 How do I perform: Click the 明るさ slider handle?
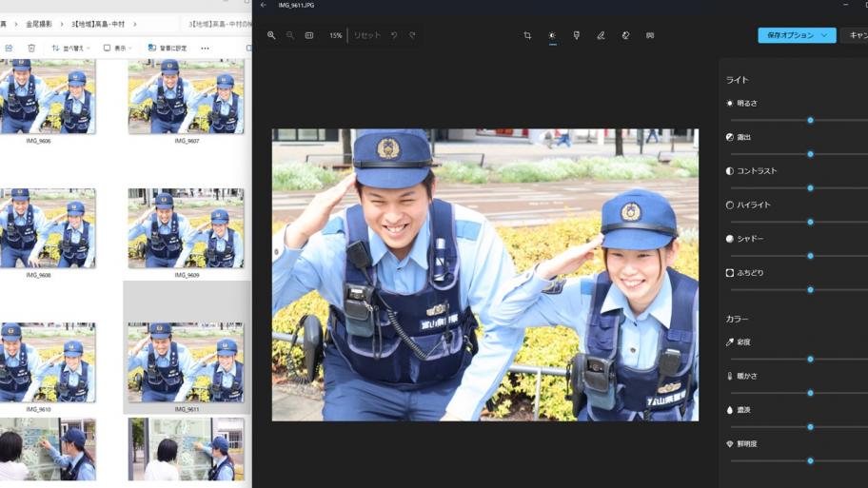tap(810, 120)
